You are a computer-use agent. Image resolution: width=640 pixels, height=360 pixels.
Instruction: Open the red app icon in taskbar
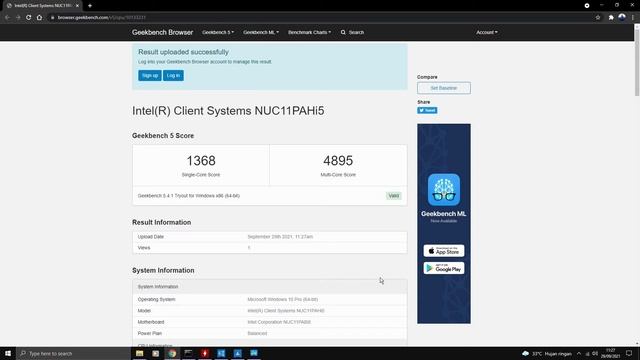(x=205, y=353)
